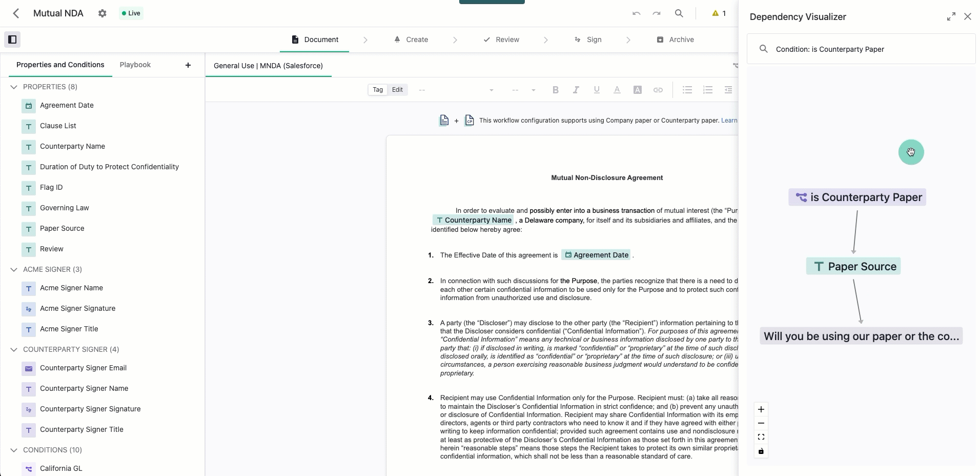Go to the Create step
This screenshot has height=476, width=980.
click(x=411, y=39)
